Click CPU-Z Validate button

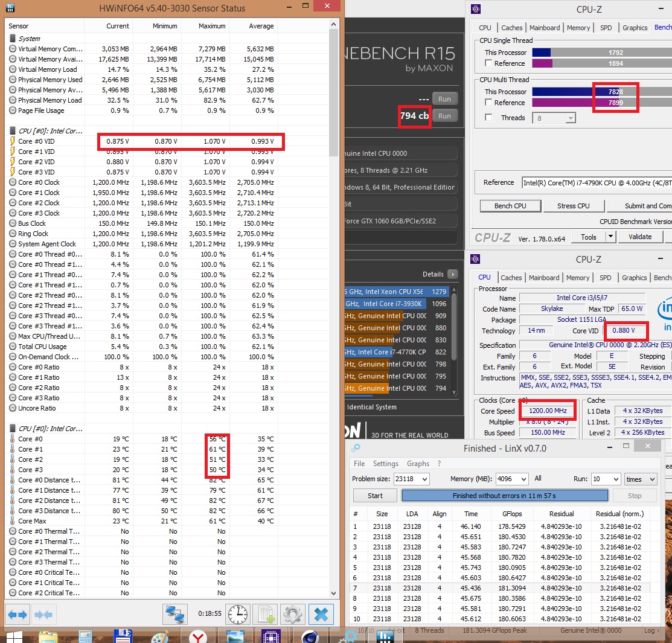(640, 237)
